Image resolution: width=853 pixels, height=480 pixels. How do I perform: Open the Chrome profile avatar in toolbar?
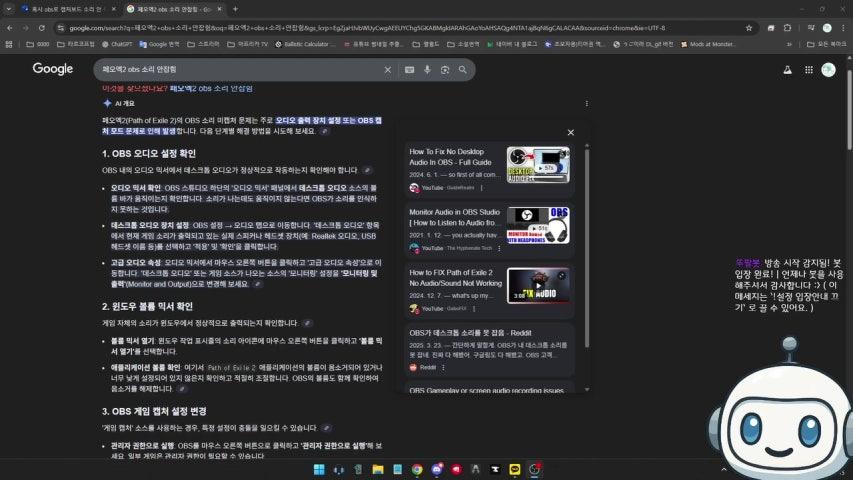point(827,28)
